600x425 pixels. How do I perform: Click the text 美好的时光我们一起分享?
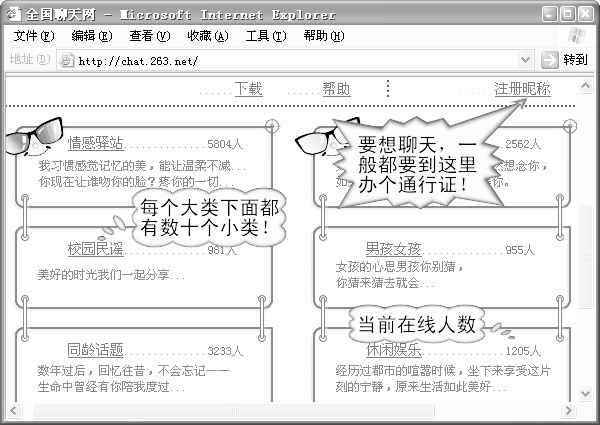coord(103,274)
